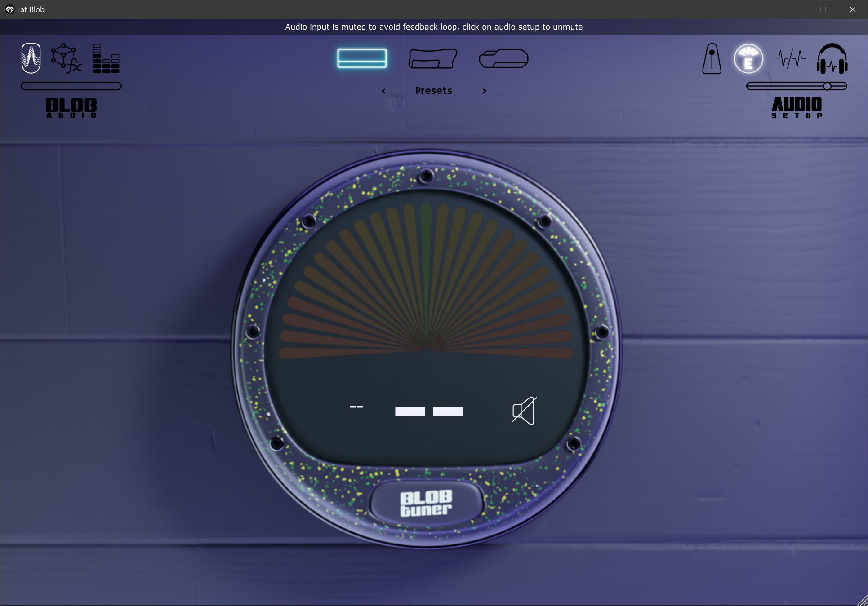
Task: Click the Blob Audio logo
Action: click(x=71, y=108)
